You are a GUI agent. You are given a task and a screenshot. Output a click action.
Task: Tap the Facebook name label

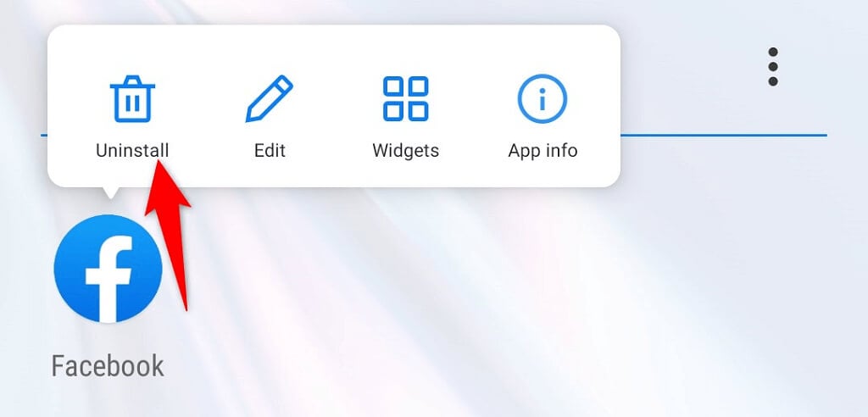pos(108,366)
